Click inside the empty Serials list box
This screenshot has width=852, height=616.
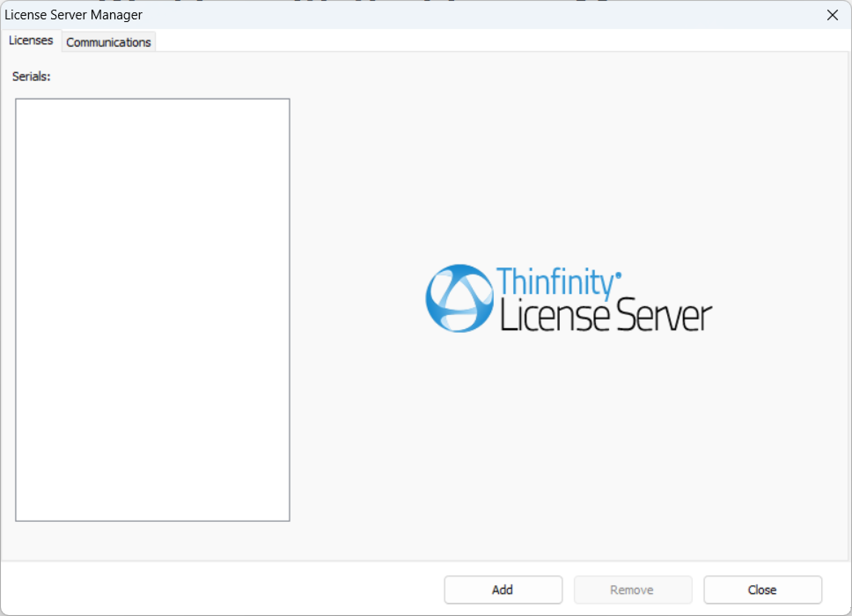point(152,310)
